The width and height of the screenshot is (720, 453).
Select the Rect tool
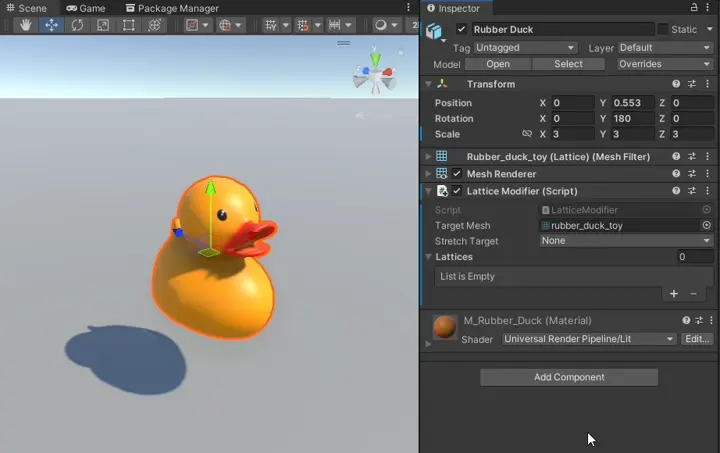coord(129,25)
